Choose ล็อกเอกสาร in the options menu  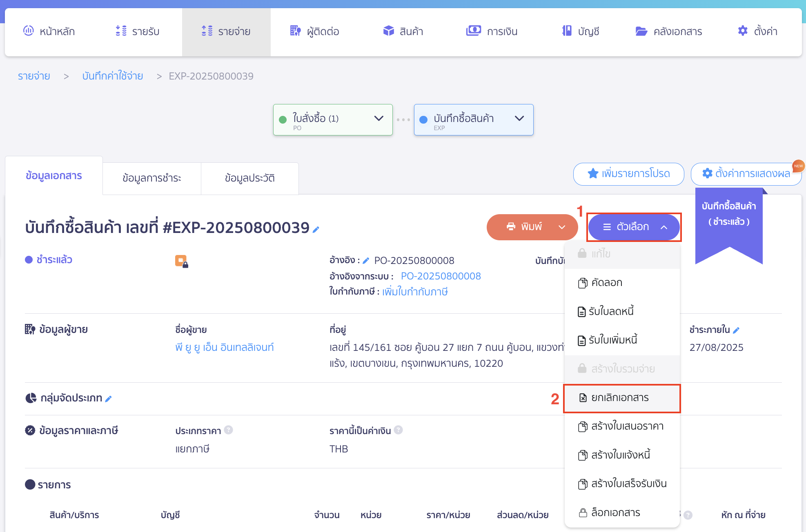[616, 512]
